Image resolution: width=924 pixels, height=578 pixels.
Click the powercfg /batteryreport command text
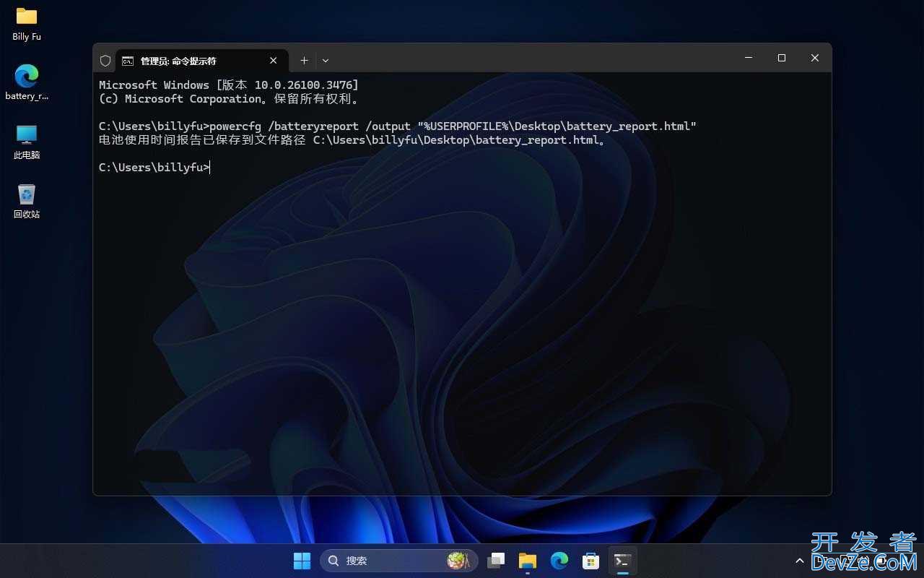click(453, 126)
